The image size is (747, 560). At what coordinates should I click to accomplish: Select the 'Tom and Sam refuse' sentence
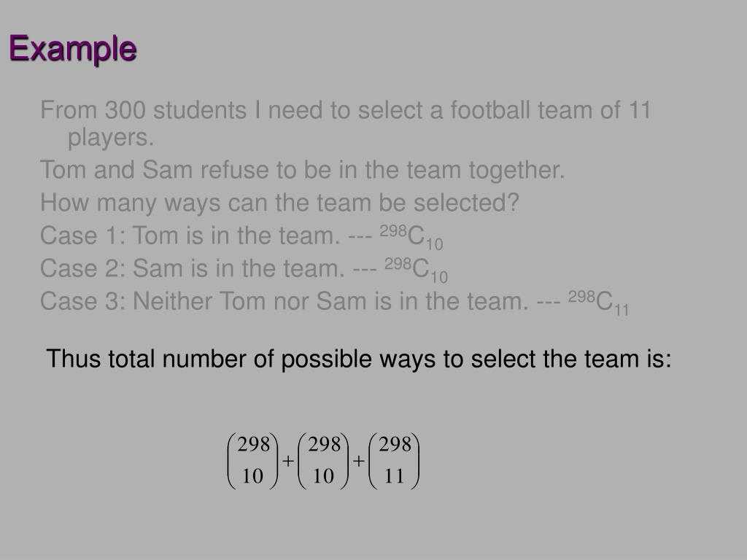tap(303, 170)
